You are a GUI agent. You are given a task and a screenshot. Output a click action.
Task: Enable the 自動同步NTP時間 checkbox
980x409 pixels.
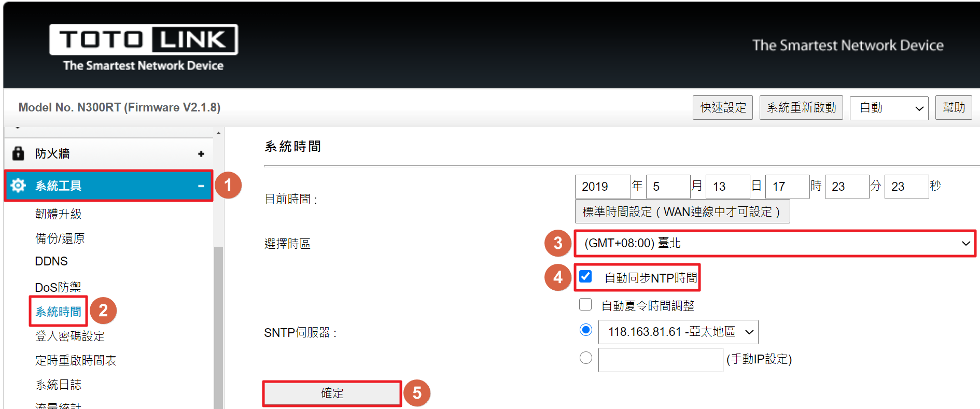coord(585,276)
